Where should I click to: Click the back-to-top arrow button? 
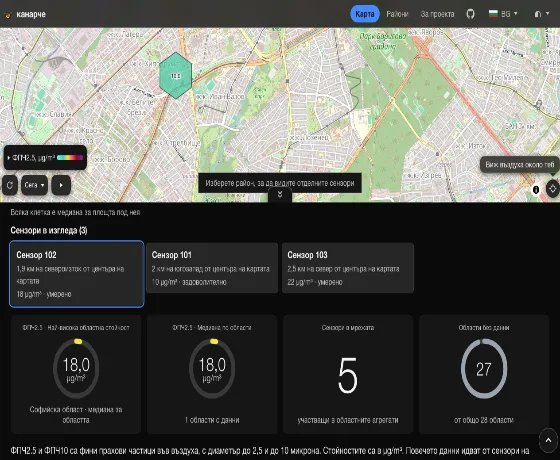(x=548, y=440)
